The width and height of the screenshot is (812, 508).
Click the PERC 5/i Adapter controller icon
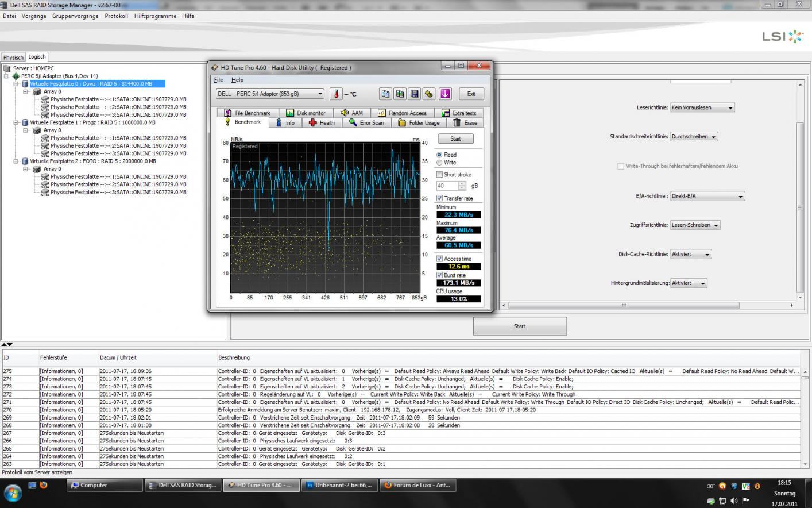(16, 76)
